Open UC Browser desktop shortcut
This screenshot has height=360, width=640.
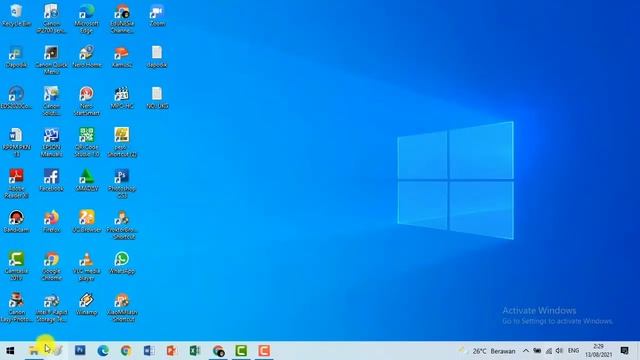(x=87, y=221)
